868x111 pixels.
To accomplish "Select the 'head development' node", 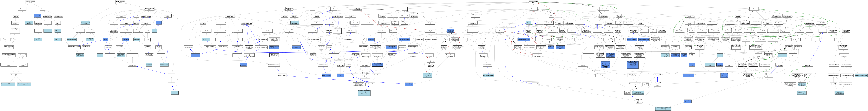I will [x=188, y=47].
